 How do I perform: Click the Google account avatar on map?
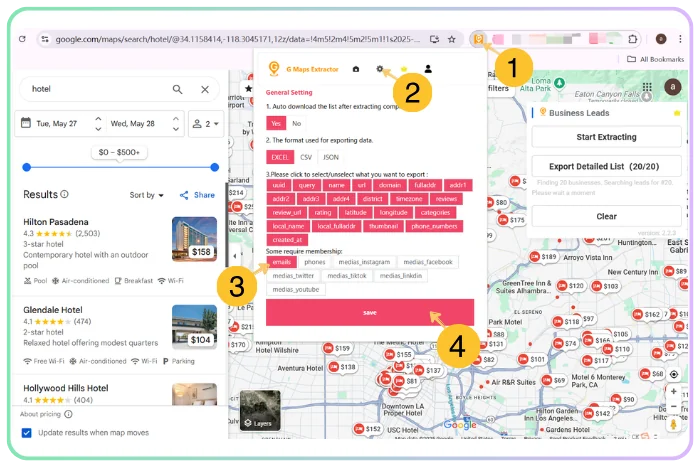point(672,87)
